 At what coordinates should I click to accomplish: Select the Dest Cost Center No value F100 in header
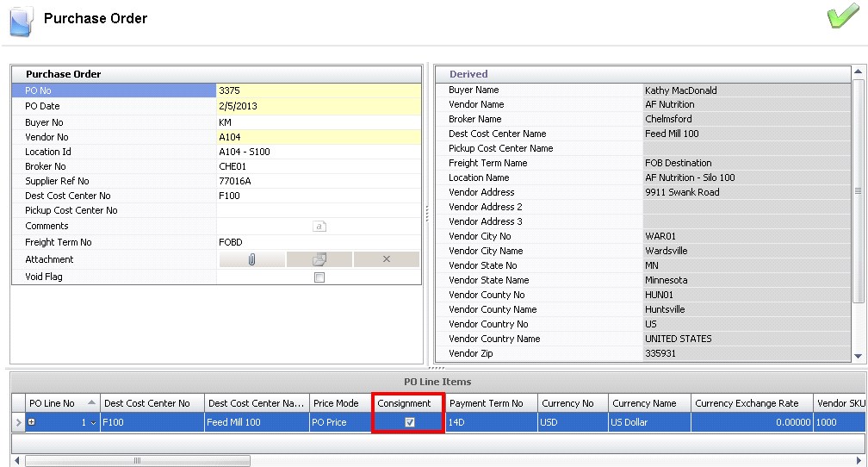pos(319,196)
